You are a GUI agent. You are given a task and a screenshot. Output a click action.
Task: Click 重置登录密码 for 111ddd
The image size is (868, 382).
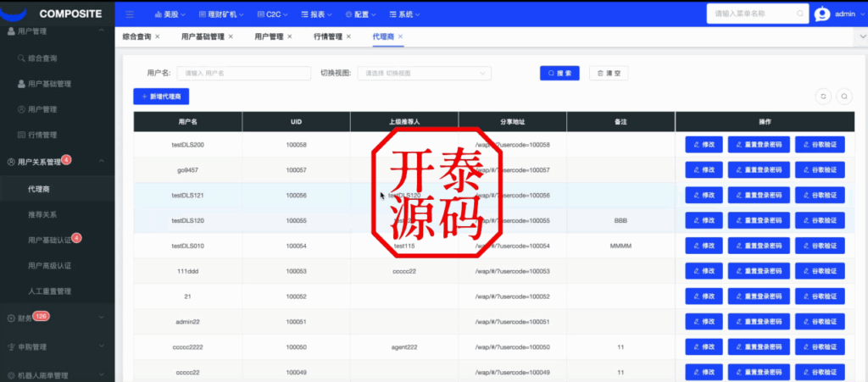pos(759,271)
